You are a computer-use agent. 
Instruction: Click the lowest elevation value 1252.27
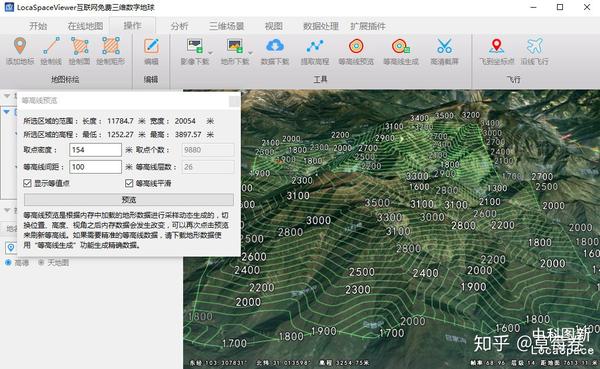click(x=120, y=135)
